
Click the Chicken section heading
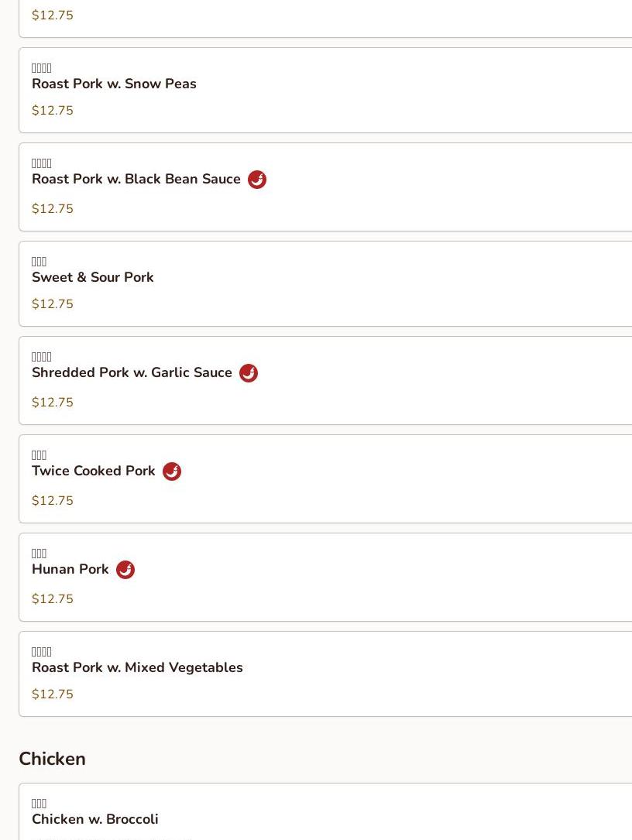coord(52,759)
